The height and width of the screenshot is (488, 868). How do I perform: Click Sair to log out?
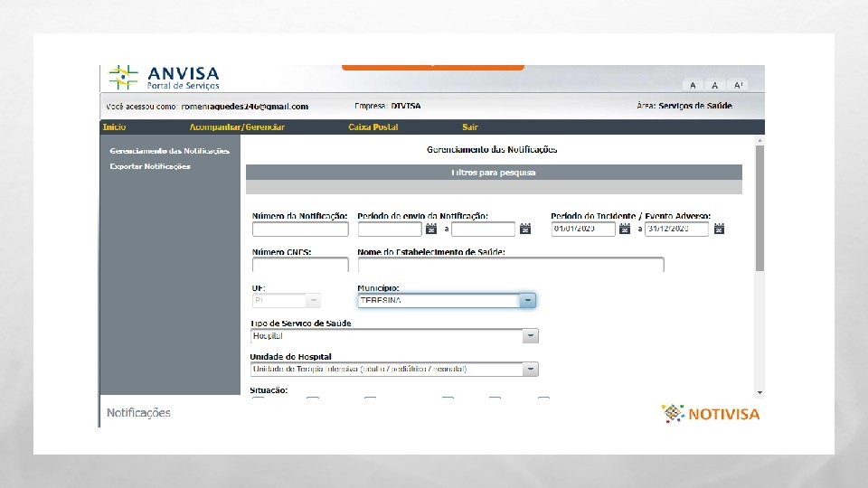[470, 127]
